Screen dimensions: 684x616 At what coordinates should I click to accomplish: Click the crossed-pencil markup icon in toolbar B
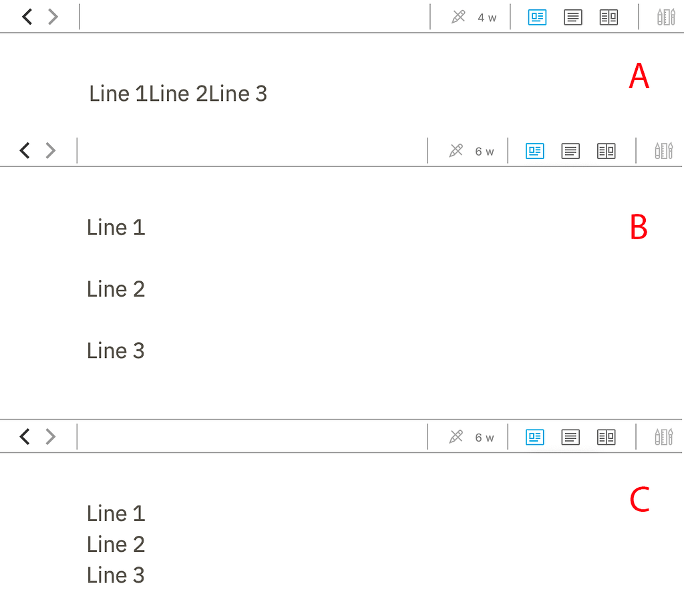[x=456, y=150]
